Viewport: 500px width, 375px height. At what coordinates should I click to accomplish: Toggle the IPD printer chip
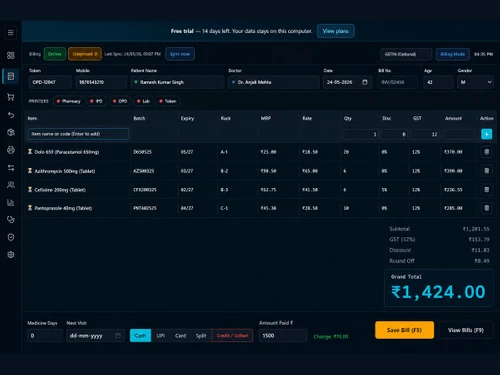pyautogui.click(x=96, y=101)
